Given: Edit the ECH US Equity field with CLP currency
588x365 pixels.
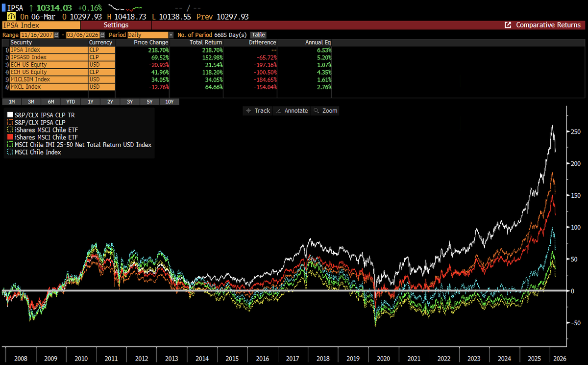Looking at the screenshot, I should (x=48, y=72).
